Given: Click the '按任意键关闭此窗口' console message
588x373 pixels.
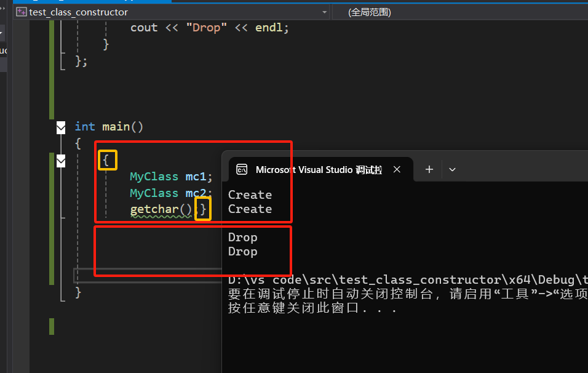Looking at the screenshot, I should click(x=312, y=308).
